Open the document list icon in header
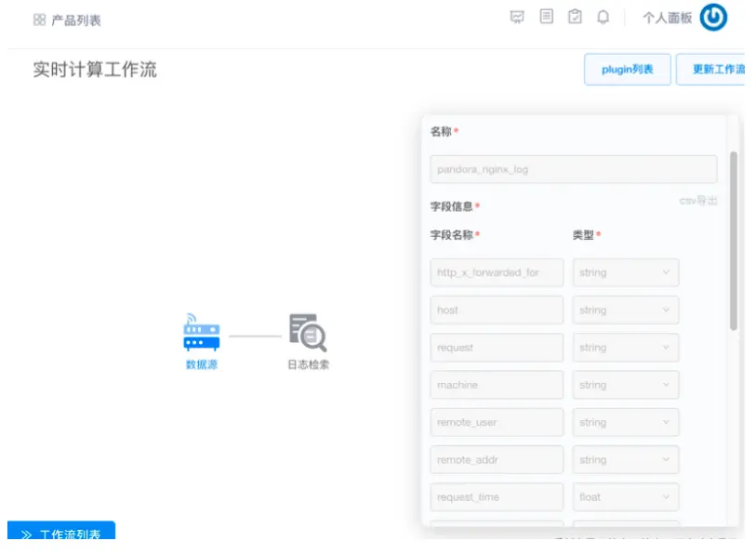This screenshot has width=756, height=554. tap(546, 17)
